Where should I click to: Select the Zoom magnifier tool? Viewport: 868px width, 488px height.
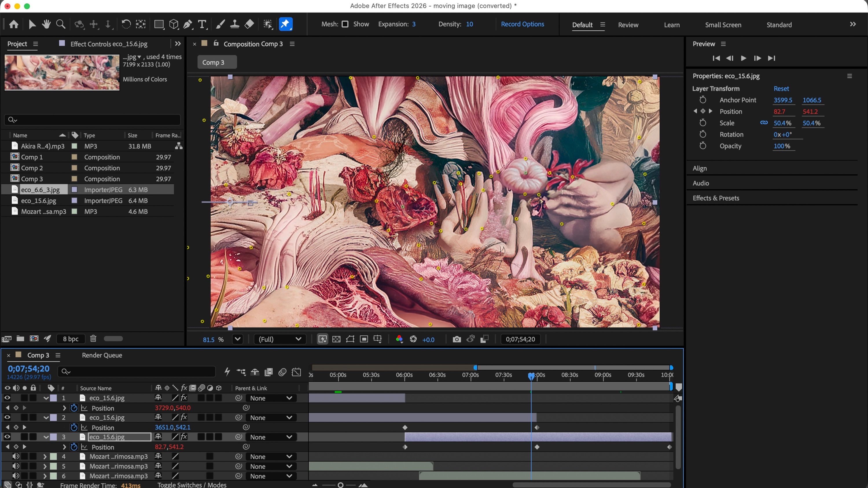point(61,24)
